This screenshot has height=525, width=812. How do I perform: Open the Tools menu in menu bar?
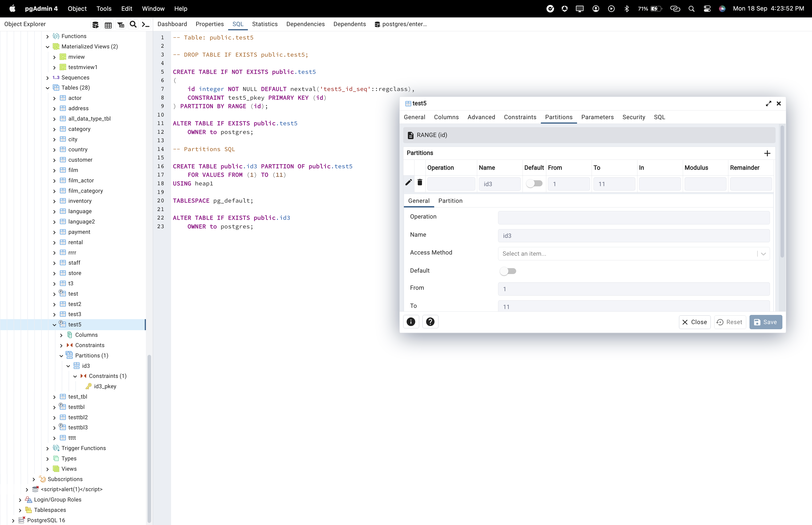click(104, 8)
